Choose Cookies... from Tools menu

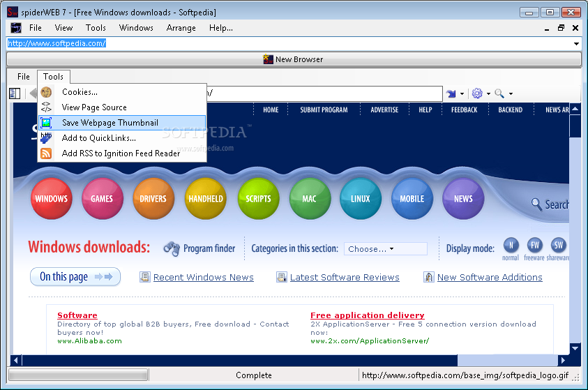122,92
